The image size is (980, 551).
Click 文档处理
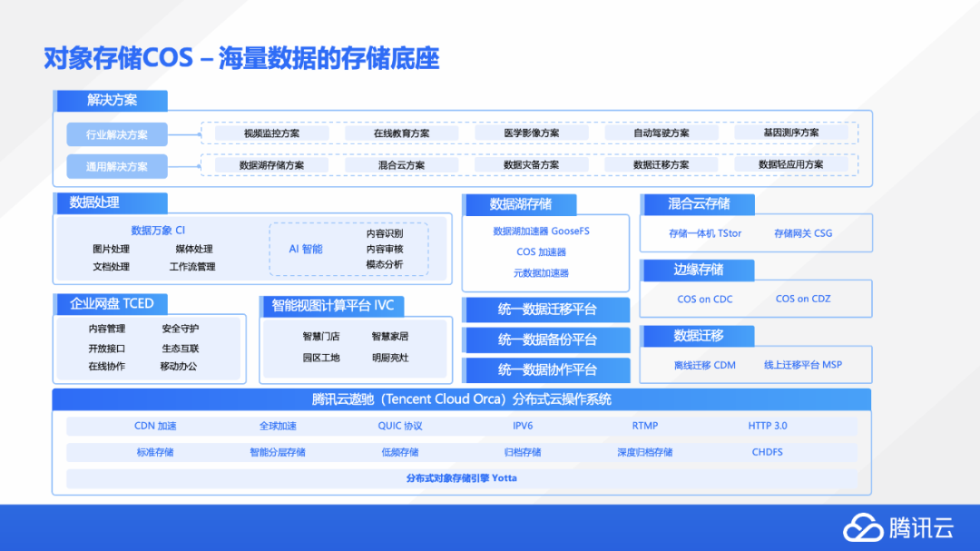pyautogui.click(x=112, y=267)
